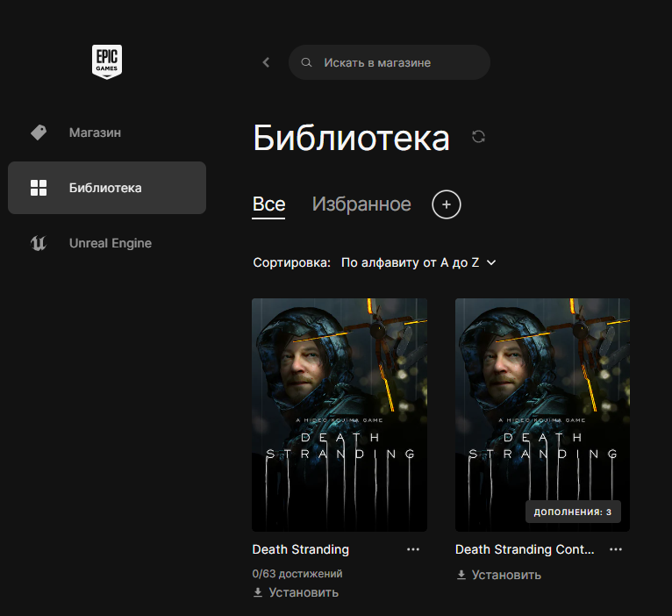This screenshot has width=672, height=616.
Task: Click Установить under Death Stranding Cont...
Action: pyautogui.click(x=499, y=575)
